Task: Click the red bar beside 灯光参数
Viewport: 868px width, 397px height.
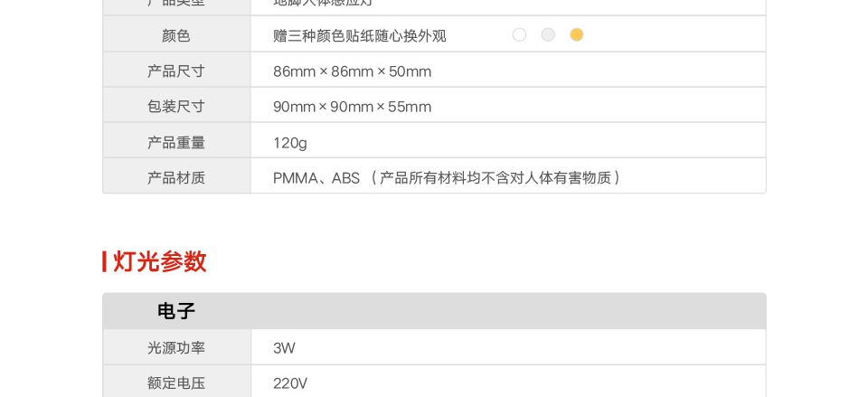Action: coord(105,262)
